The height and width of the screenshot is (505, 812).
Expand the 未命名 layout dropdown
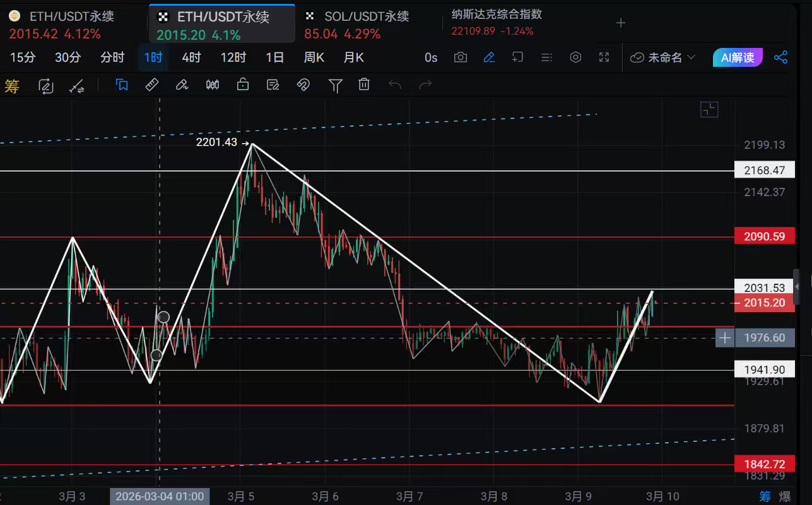point(662,57)
